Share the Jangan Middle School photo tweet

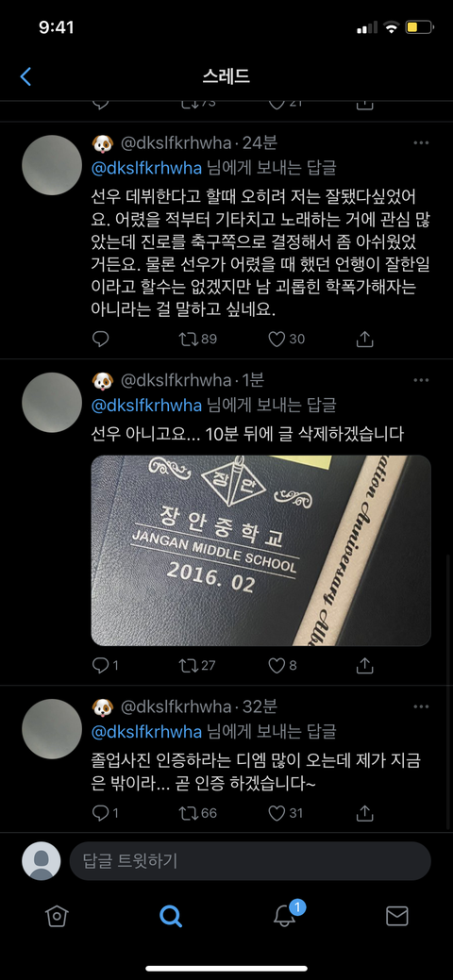[365, 665]
